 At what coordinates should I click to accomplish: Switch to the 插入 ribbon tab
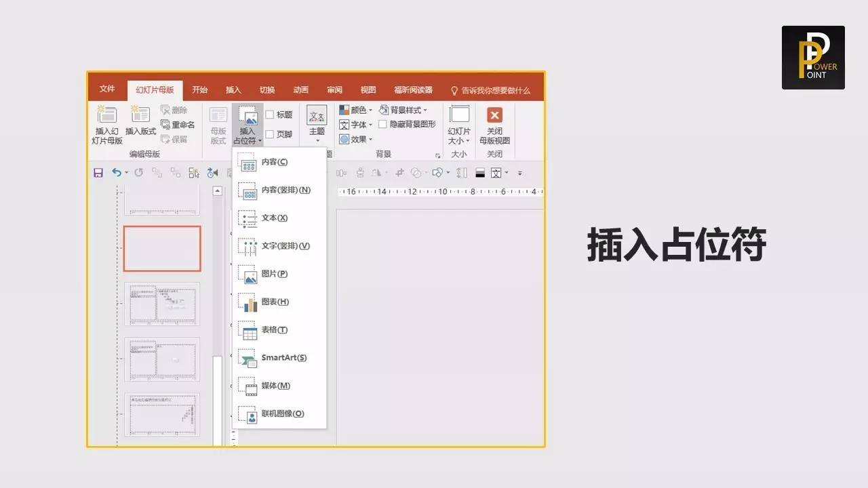pyautogui.click(x=233, y=89)
